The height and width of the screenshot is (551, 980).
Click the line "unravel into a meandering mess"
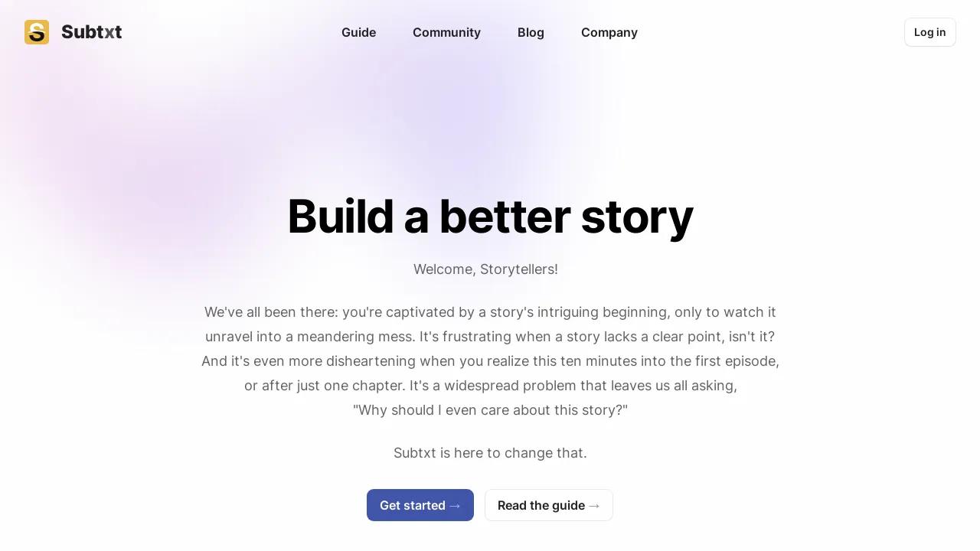coord(490,337)
